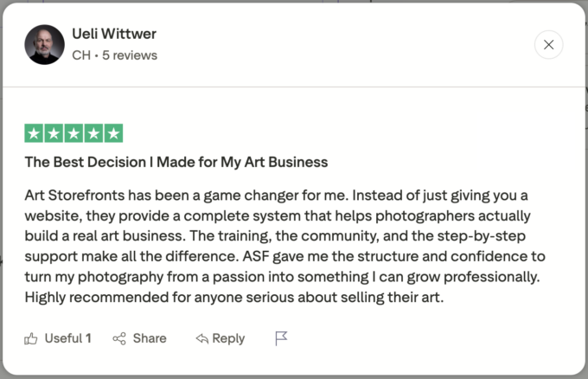The image size is (588, 379).
Task: Click the first green rating star
Action: 34,133
